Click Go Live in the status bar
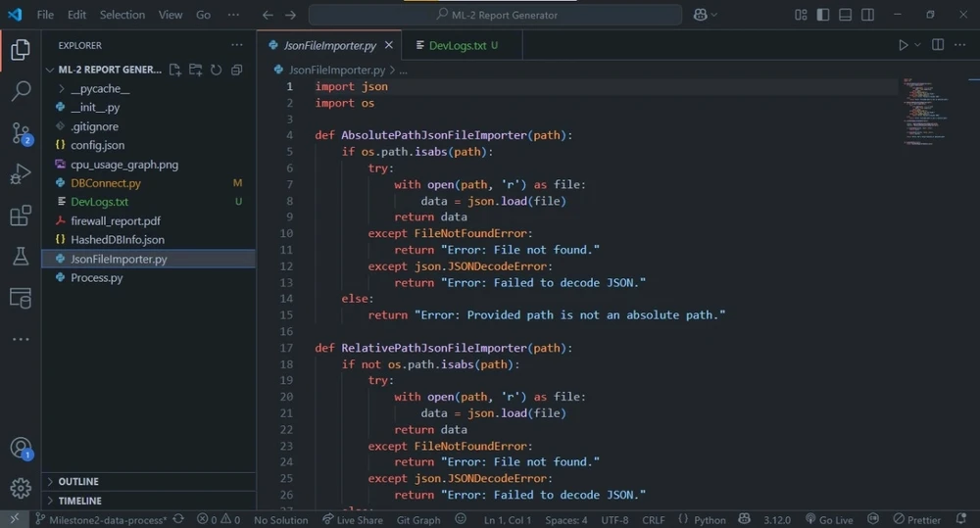Image resolution: width=980 pixels, height=528 pixels. pos(829,520)
